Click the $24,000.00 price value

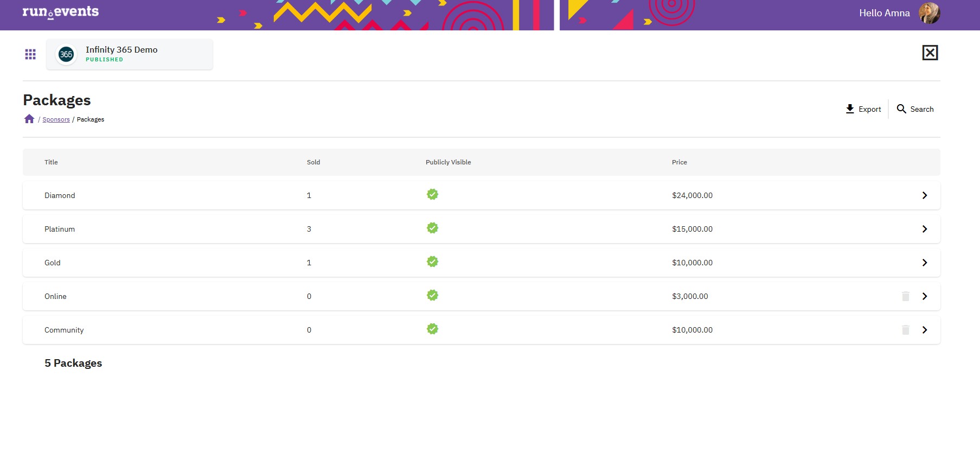pyautogui.click(x=692, y=195)
